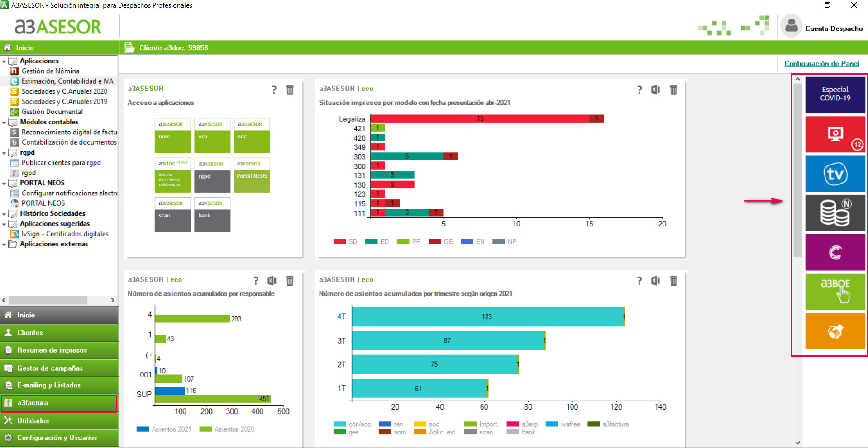
Task: Launch the a3ASESOR nom application tile
Action: click(x=172, y=136)
